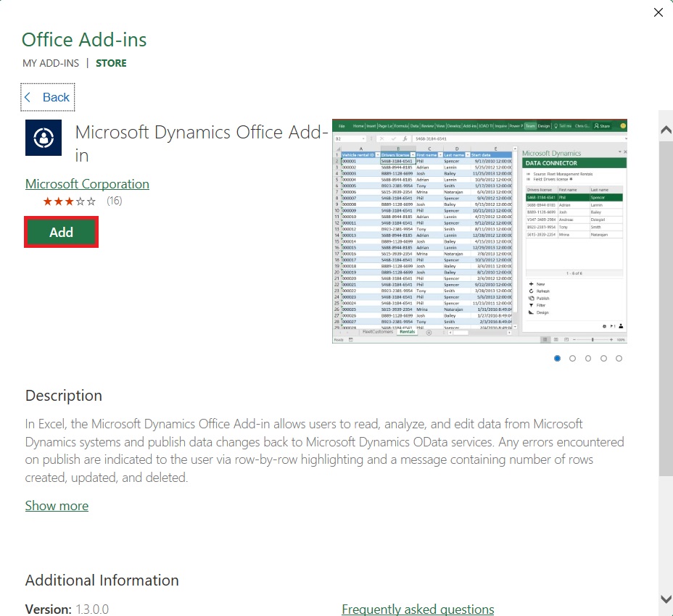The image size is (673, 616).
Task: Click the Description heading
Action: pos(64,396)
